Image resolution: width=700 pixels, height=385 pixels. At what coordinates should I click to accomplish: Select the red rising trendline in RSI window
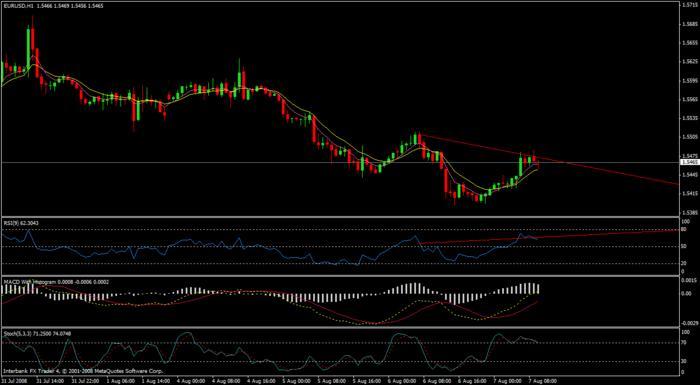pos(549,237)
